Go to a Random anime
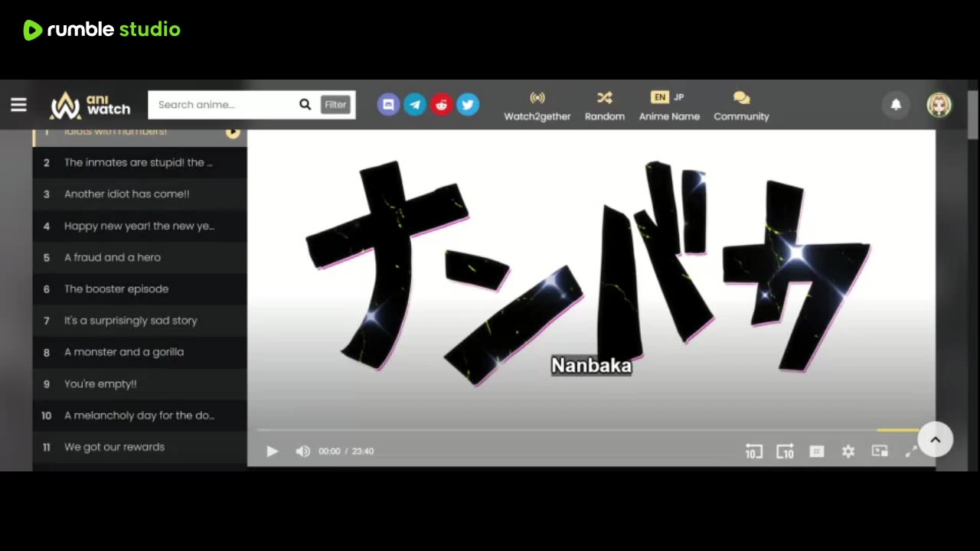The image size is (980, 551). point(605,106)
